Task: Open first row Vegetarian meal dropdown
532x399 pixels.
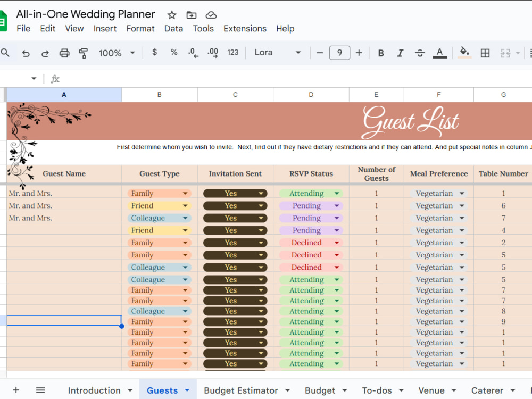Action: [x=462, y=194]
